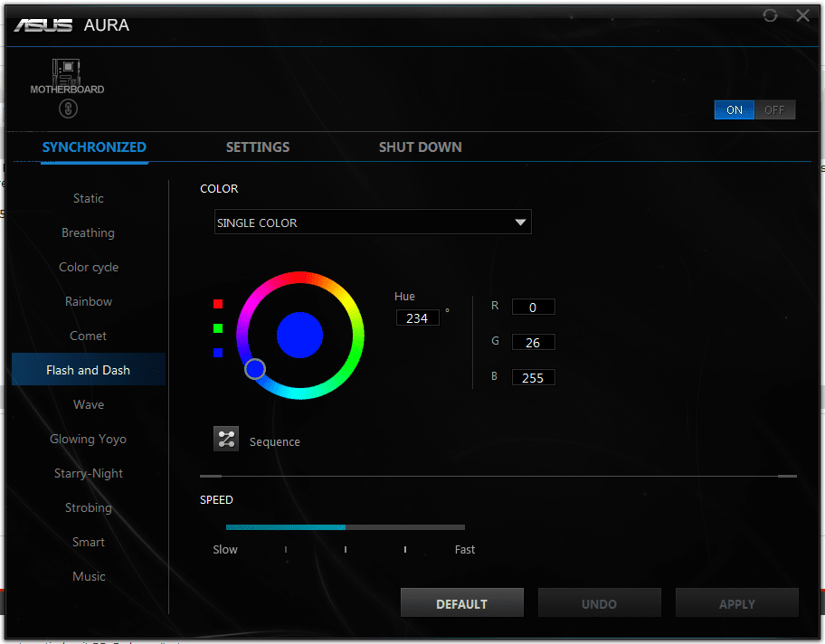Screen dimensions: 825x644
Task: Turn lighting ON
Action: tap(734, 110)
